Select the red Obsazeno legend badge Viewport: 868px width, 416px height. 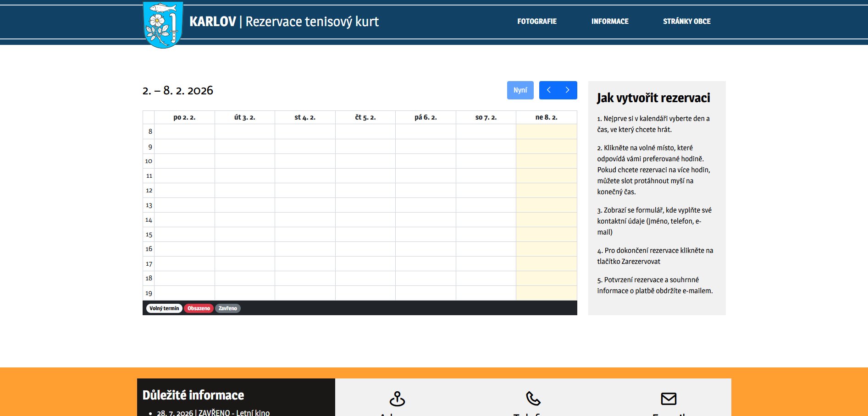[199, 308]
